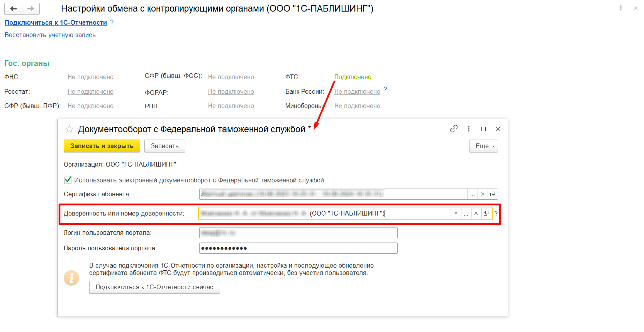The height and width of the screenshot is (332, 644).
Task: Focus the Доверенность или номер доверенности field
Action: click(325, 213)
